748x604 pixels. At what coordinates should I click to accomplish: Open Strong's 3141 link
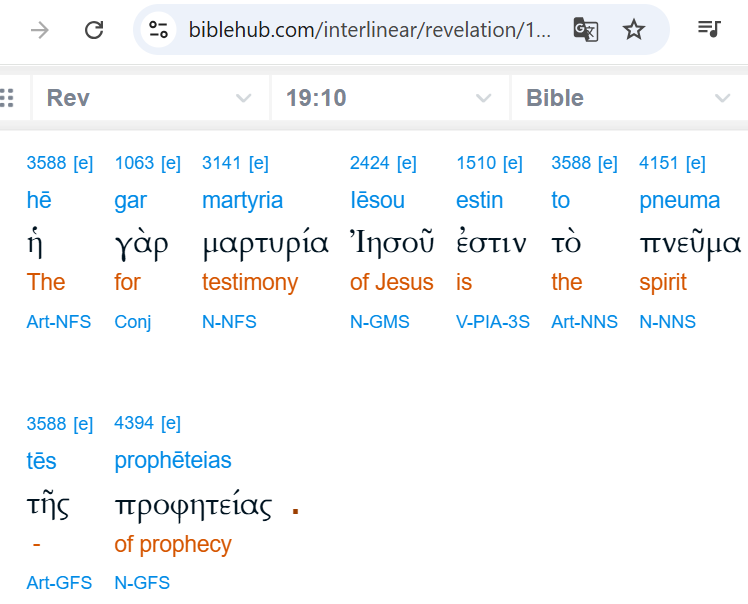pos(222,163)
